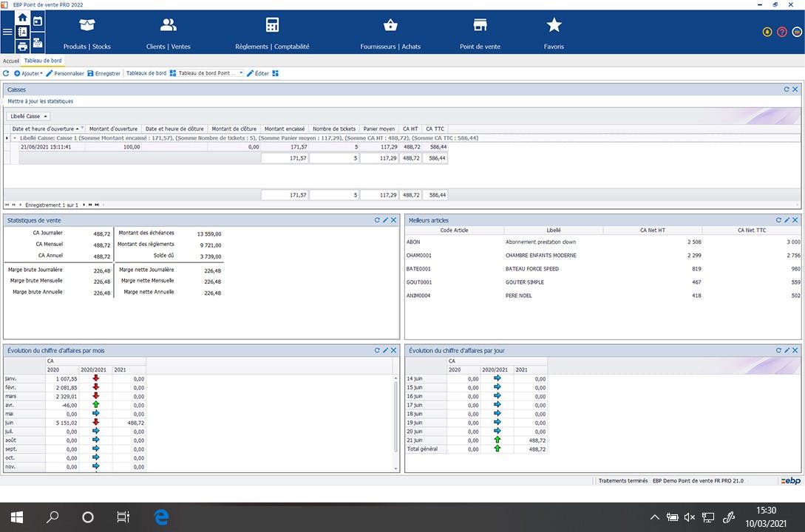Screen dimensions: 805x532
Task: Open the Point de vente module
Action: [479, 31]
